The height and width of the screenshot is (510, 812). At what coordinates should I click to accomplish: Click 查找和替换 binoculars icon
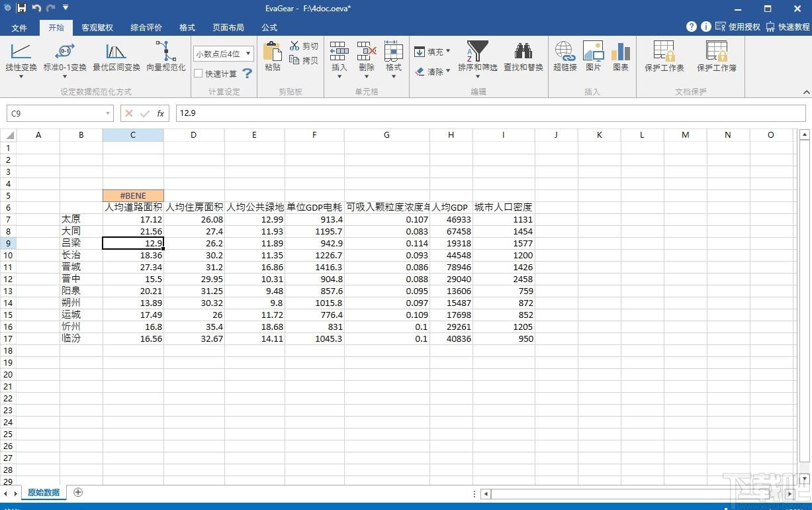(523, 51)
